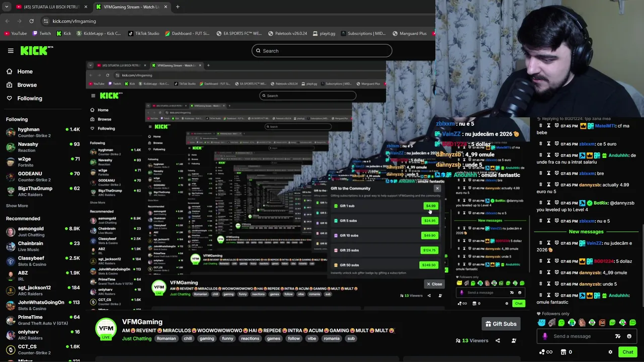
Task: Click the green KICK logo
Action: (x=36, y=50)
